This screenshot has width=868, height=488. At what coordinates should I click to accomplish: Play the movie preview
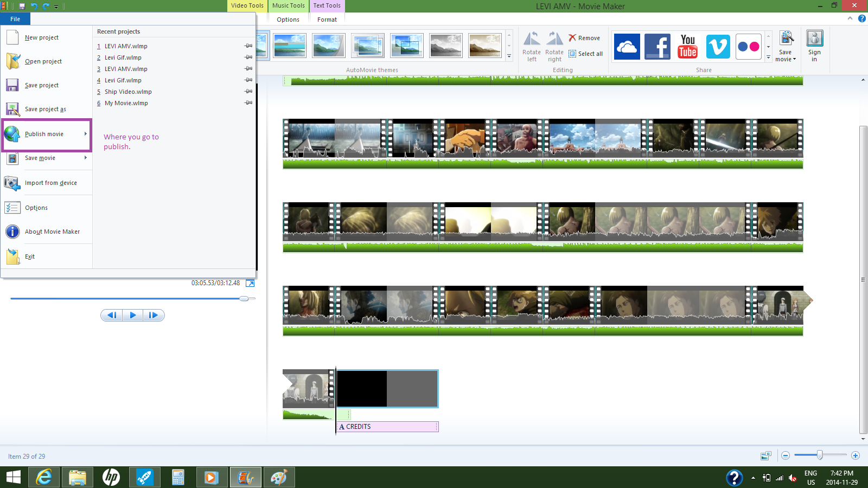133,315
